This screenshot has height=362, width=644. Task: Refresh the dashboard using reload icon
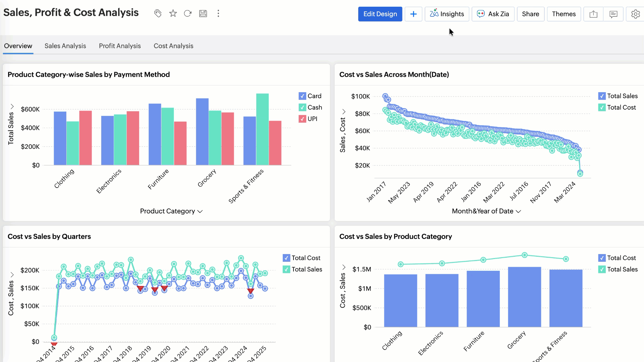pos(188,13)
